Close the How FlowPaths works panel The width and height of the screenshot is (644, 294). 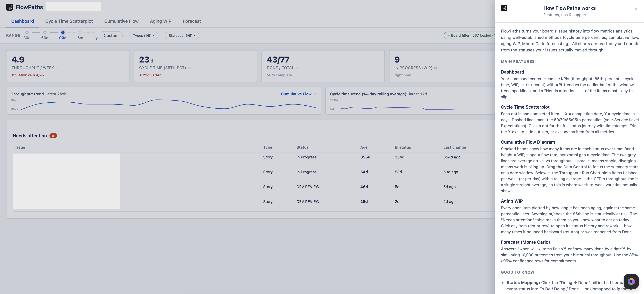tap(636, 9)
